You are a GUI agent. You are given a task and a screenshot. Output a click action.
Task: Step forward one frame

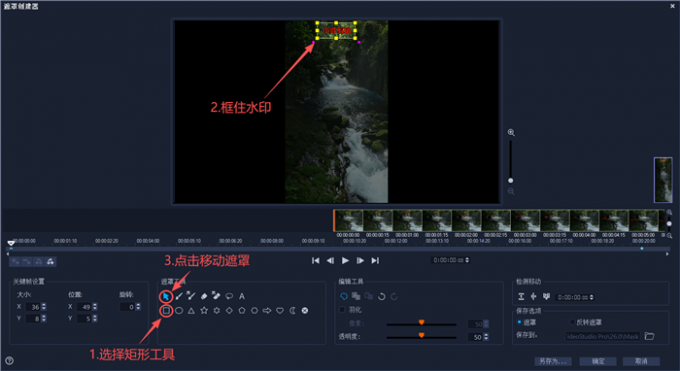tap(360, 261)
